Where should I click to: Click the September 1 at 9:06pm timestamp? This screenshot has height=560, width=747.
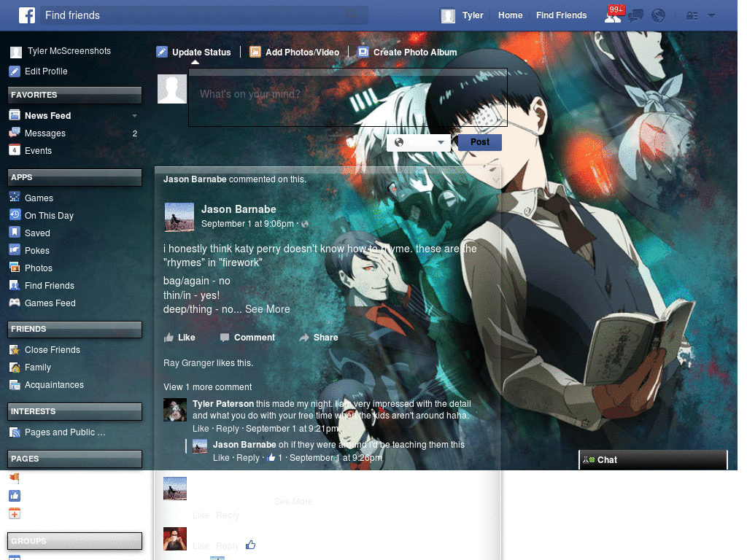tap(247, 224)
